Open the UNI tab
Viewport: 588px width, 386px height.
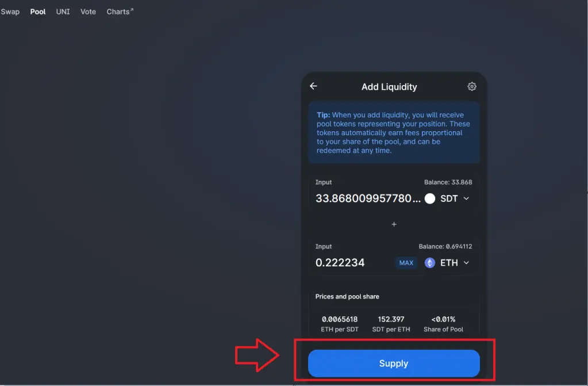[63, 12]
